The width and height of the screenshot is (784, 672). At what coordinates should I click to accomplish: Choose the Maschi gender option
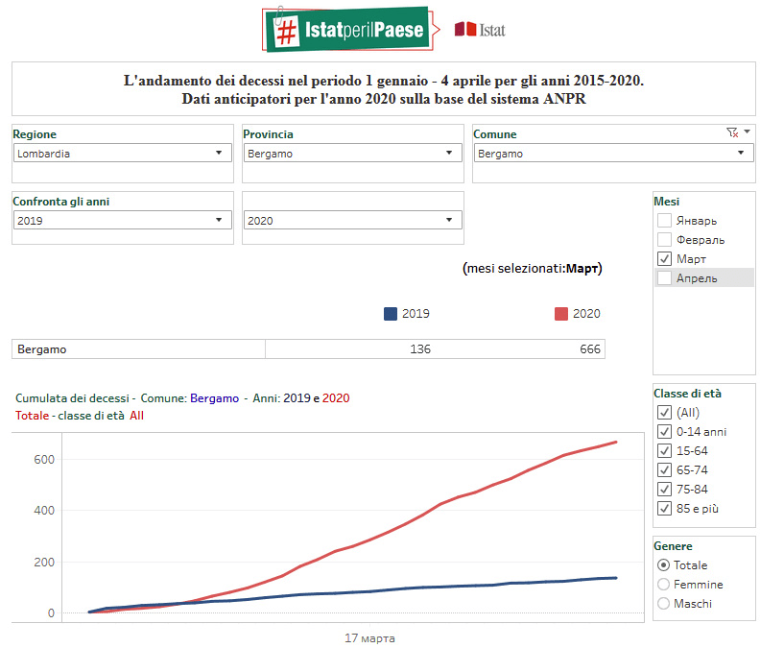[x=663, y=604]
